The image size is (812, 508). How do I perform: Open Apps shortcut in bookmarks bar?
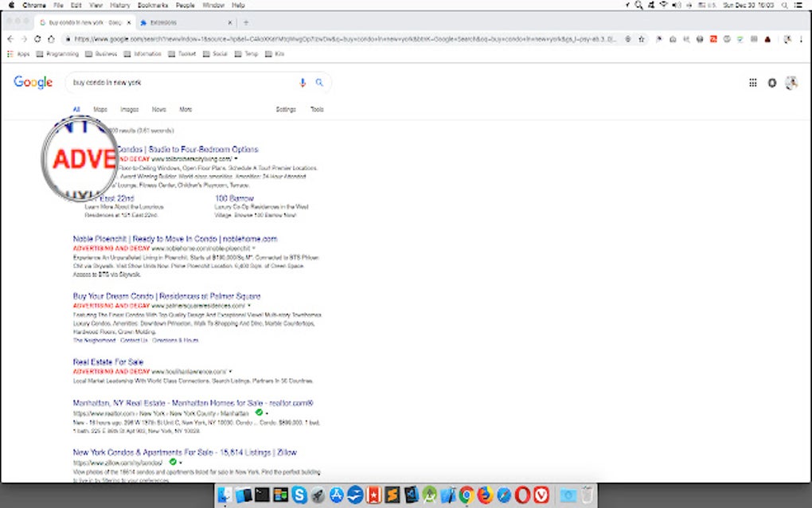tap(18, 54)
